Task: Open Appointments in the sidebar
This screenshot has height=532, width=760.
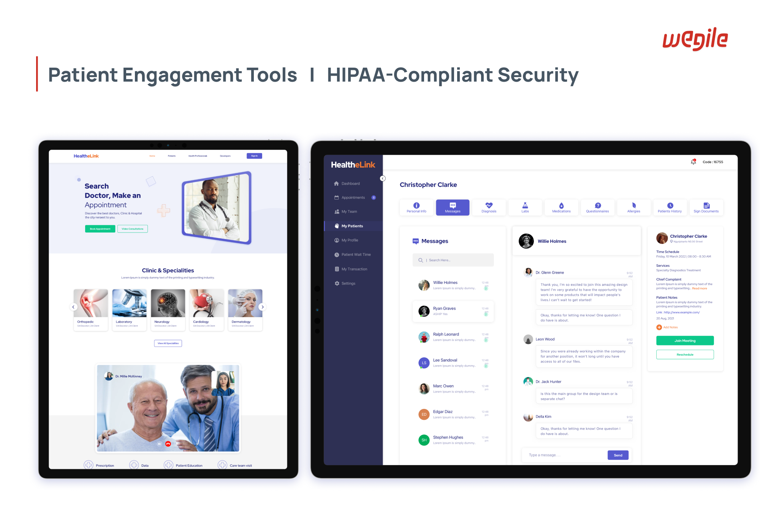Action: point(353,198)
